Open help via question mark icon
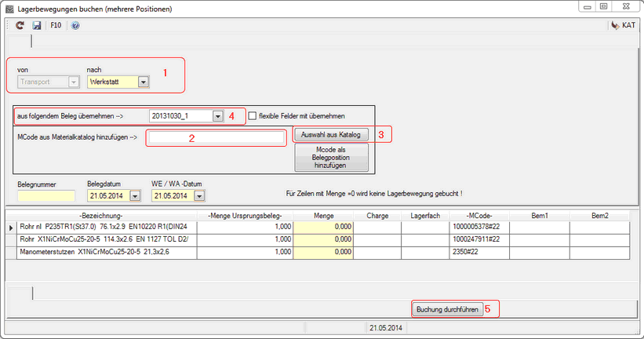 pos(75,25)
